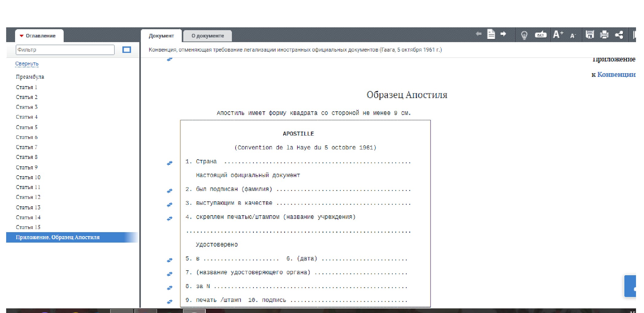Go to Статья 6 in contents
Screen dimensions: 644x313
[26, 137]
